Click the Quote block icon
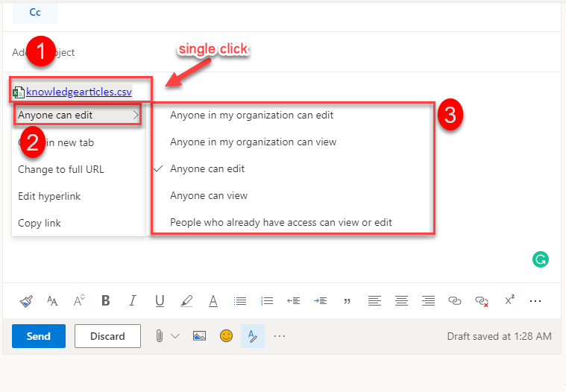This screenshot has height=392, width=566. (347, 301)
